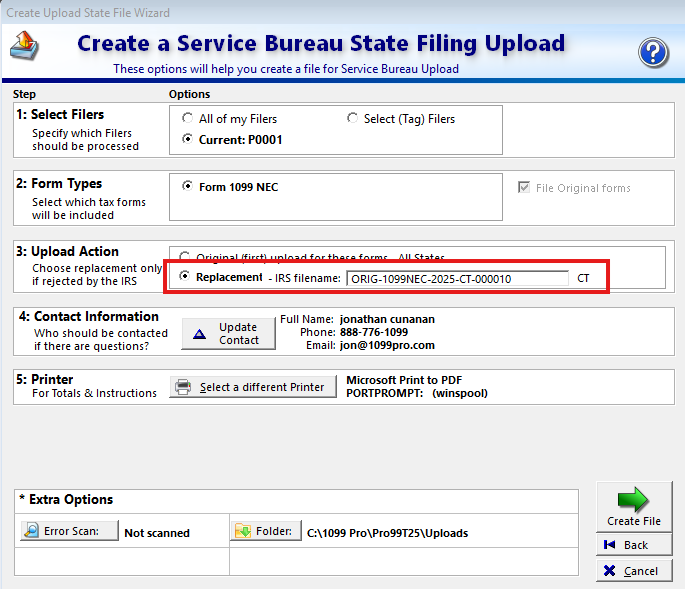Cancel the upload wizard
The image size is (685, 589).
(x=626, y=571)
